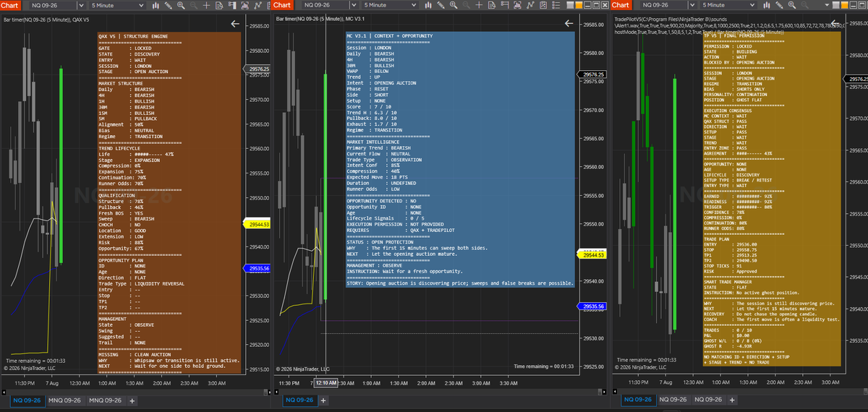Open properties icon in MC V3.1 chart toolbar
This screenshot has height=412, width=868.
tap(543, 5)
